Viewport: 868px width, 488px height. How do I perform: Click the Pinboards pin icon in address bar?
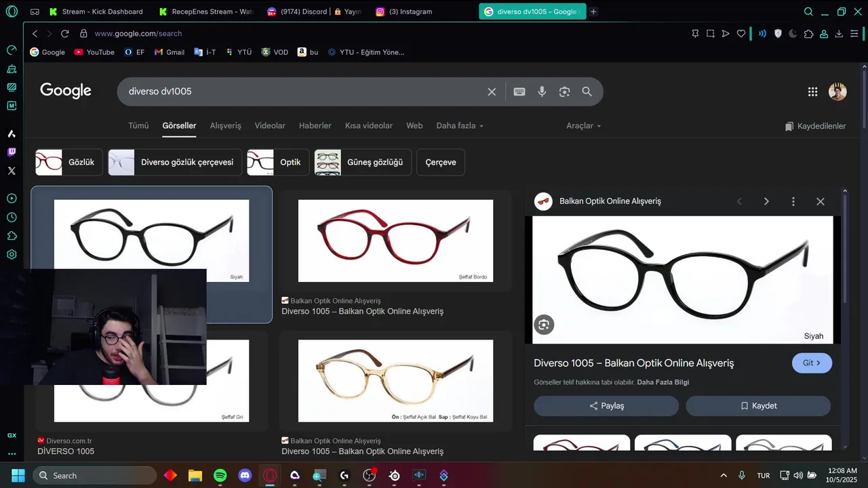[695, 33]
